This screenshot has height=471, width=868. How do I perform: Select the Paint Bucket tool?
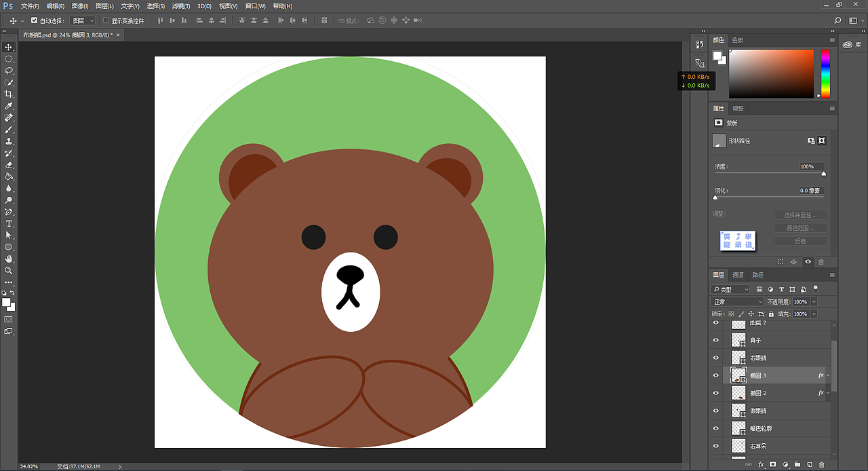point(9,176)
